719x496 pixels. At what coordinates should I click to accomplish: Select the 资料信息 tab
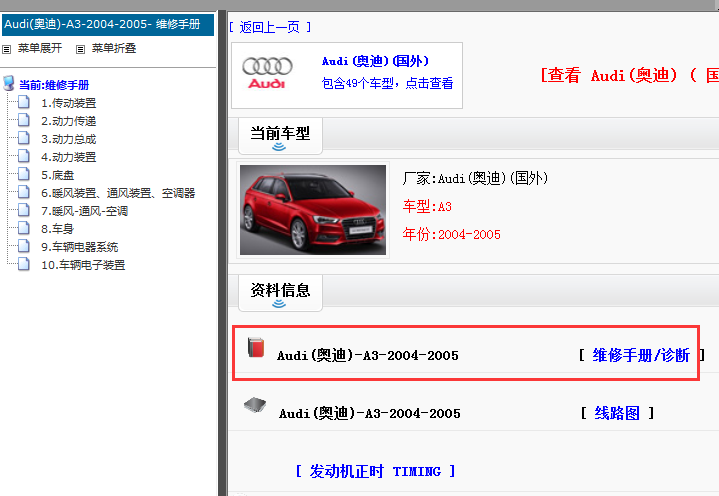coord(280,293)
